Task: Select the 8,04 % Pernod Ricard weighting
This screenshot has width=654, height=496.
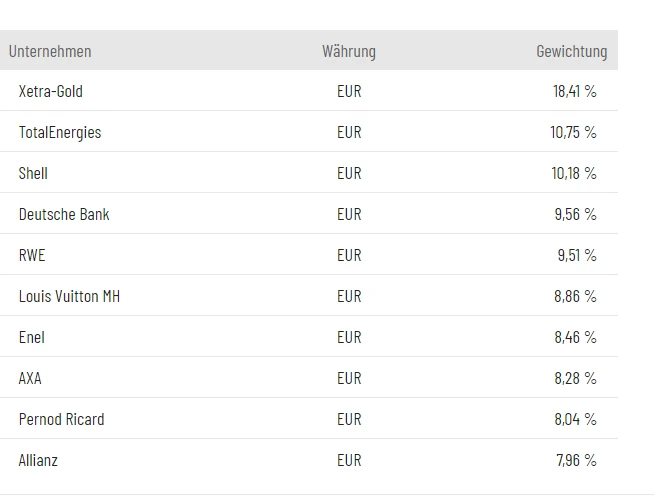Action: [575, 419]
